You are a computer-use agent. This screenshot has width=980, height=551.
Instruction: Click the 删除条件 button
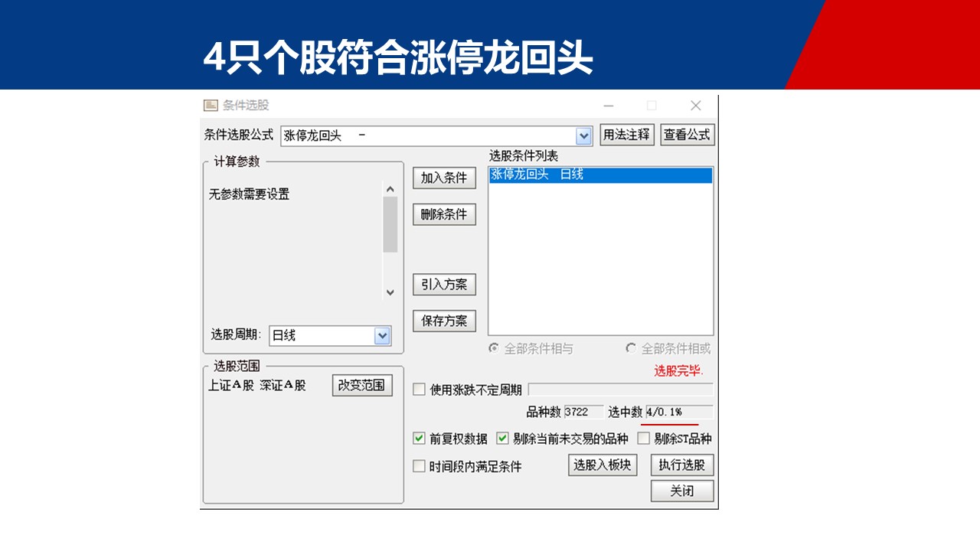click(444, 214)
